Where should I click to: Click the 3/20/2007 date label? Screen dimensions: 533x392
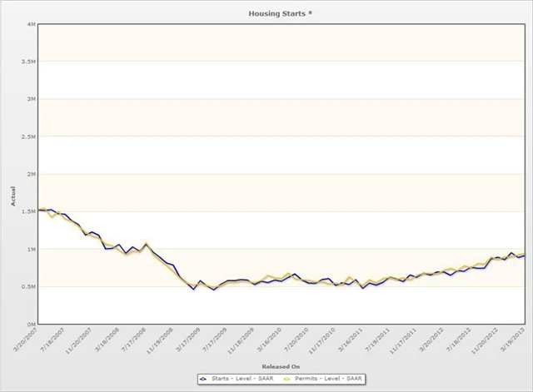click(x=27, y=339)
